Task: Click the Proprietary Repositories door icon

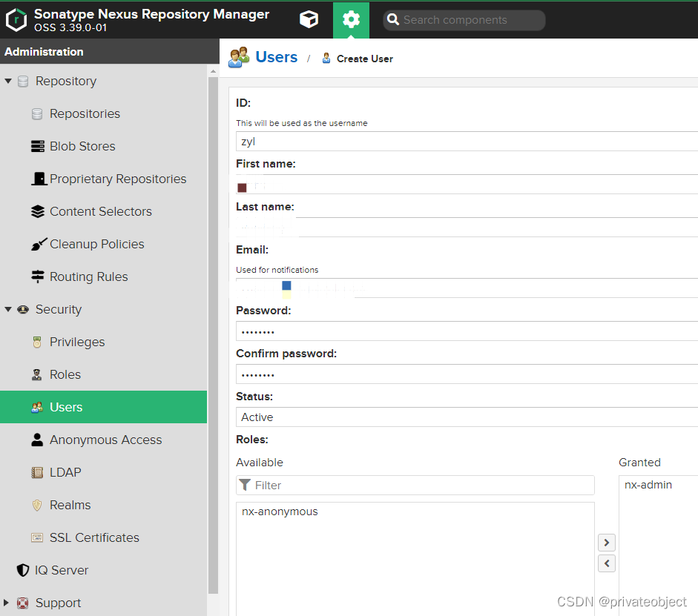Action: coord(39,179)
